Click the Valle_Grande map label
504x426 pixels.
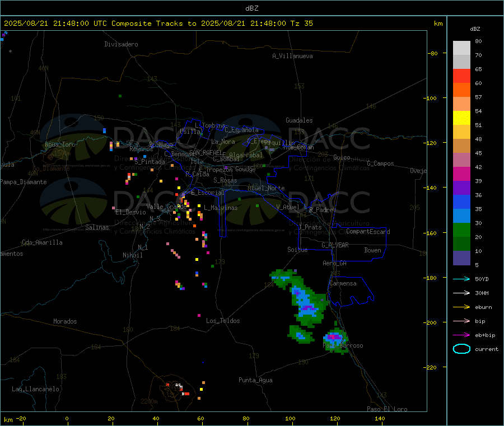tap(166, 207)
